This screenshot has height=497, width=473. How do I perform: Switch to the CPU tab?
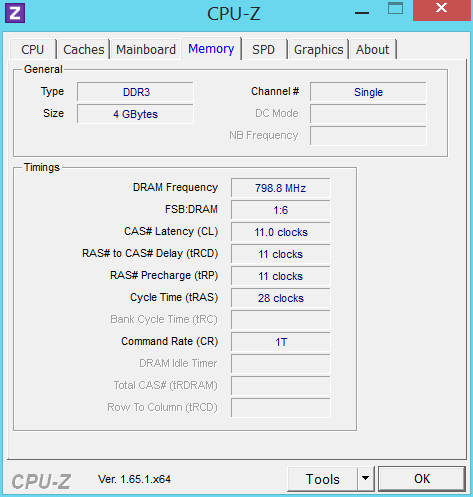point(33,50)
